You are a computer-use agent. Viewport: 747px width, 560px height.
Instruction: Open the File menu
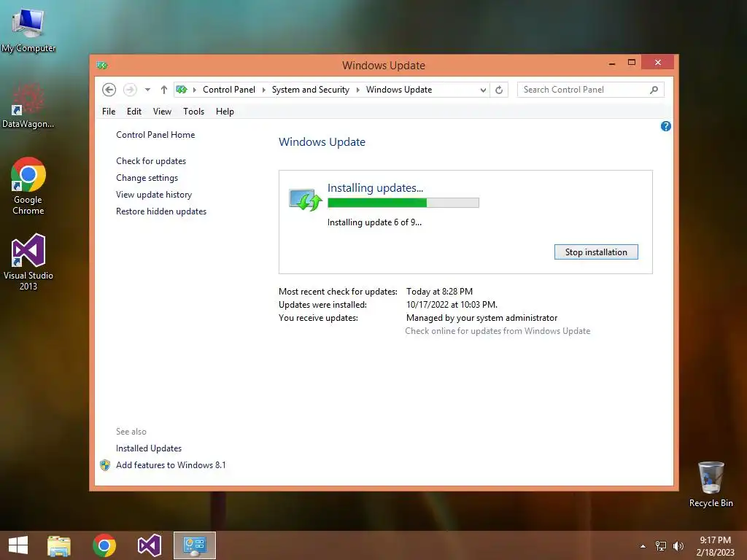tap(109, 112)
